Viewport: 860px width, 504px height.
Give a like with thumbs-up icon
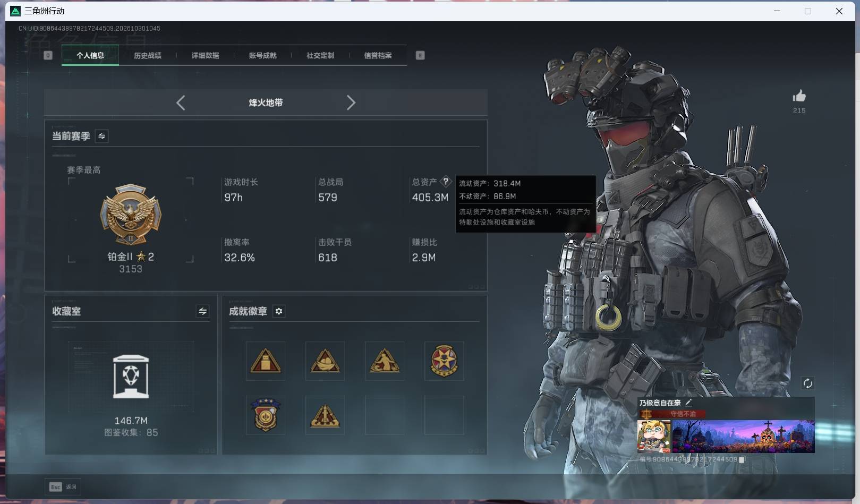tap(799, 96)
